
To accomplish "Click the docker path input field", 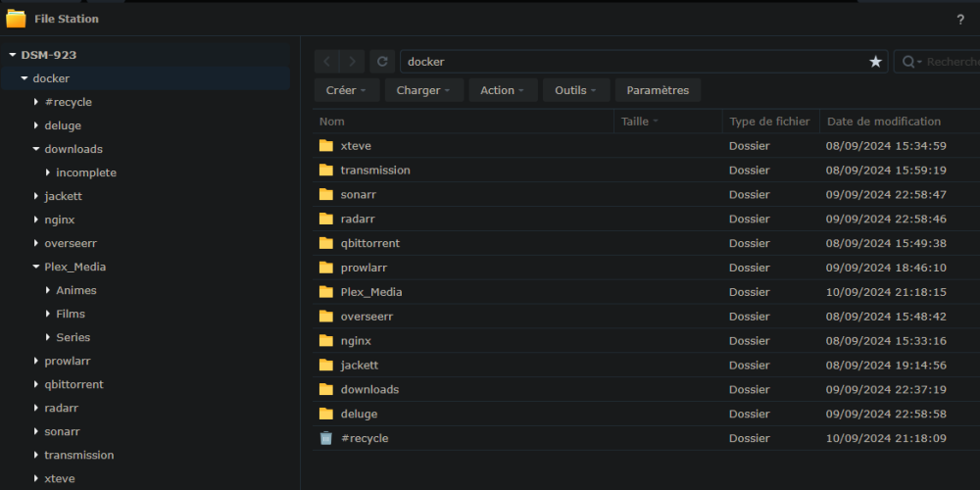I will [627, 62].
